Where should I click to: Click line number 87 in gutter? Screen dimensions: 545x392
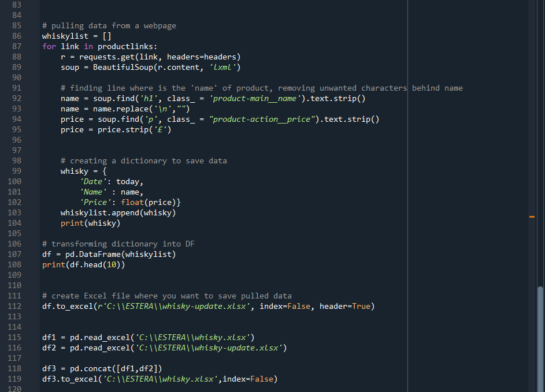point(16,46)
